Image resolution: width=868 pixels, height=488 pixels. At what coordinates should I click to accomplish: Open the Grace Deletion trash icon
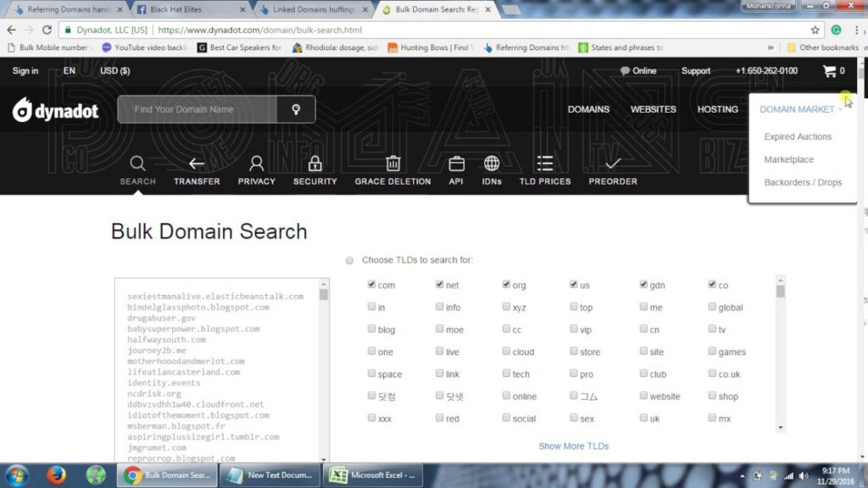393,164
